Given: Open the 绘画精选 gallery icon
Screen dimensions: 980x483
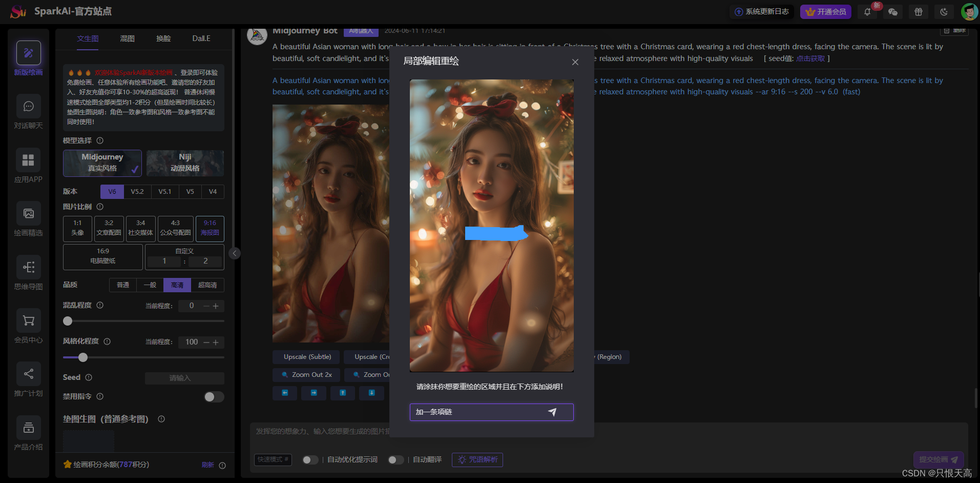Looking at the screenshot, I should point(29,213).
